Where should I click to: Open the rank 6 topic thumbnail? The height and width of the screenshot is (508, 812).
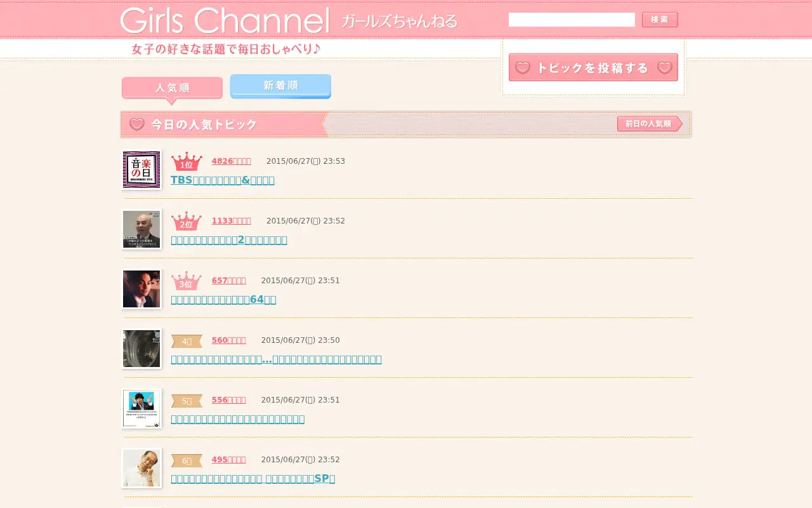pyautogui.click(x=141, y=468)
